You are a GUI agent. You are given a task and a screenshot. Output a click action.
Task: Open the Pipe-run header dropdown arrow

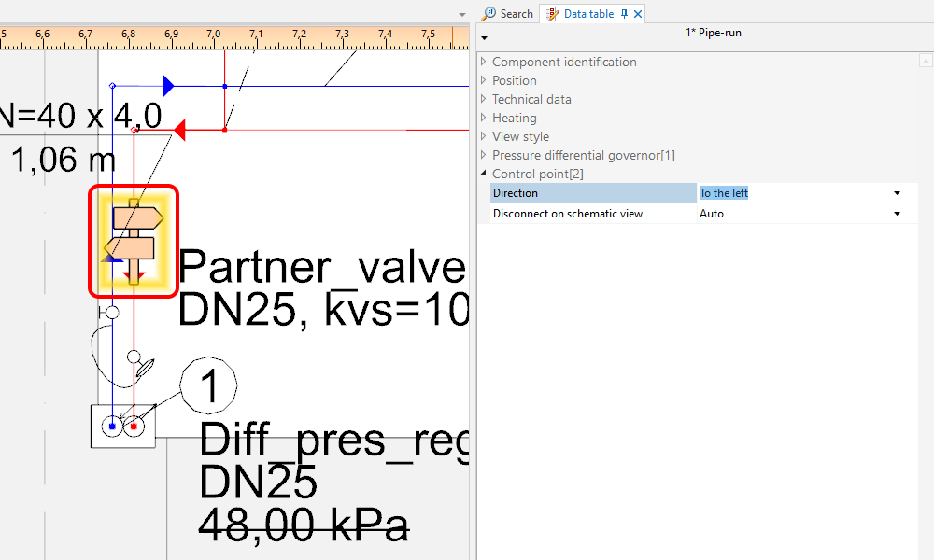pos(484,38)
